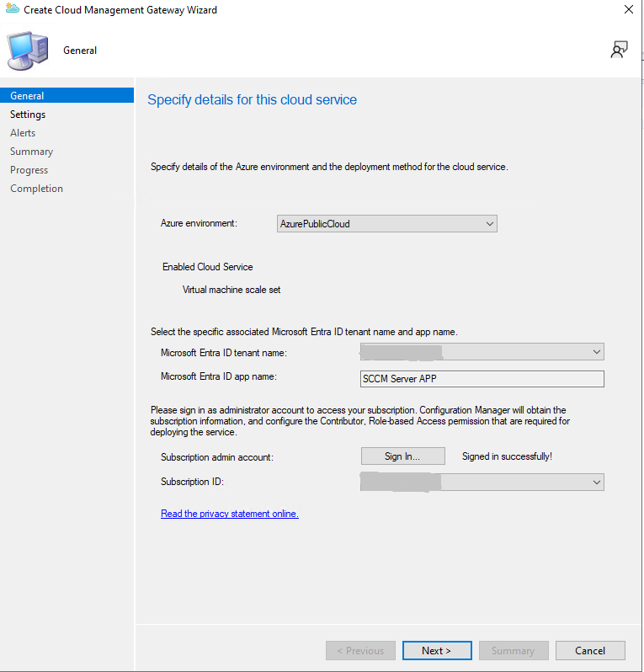Proceed with the Next button
Screen dimensions: 644x672
(436, 651)
